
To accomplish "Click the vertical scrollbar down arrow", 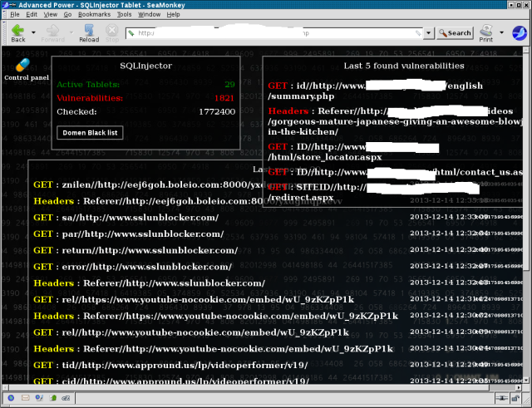I will [x=526, y=381].
